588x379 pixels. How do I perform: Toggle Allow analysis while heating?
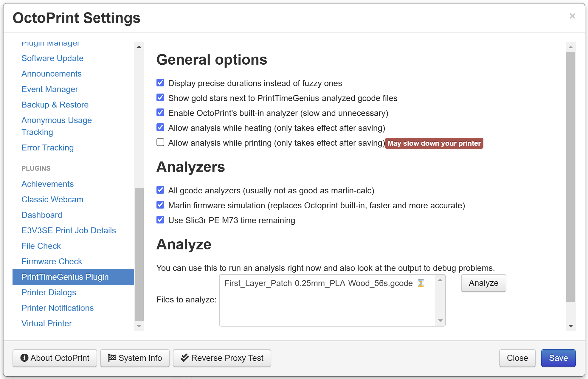tap(160, 127)
